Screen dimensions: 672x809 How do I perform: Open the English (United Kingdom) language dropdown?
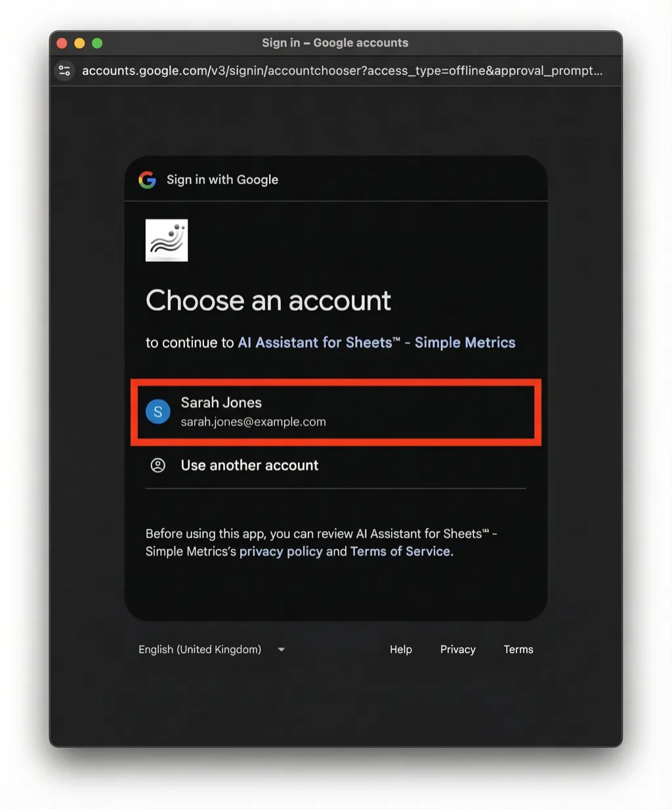[x=210, y=649]
